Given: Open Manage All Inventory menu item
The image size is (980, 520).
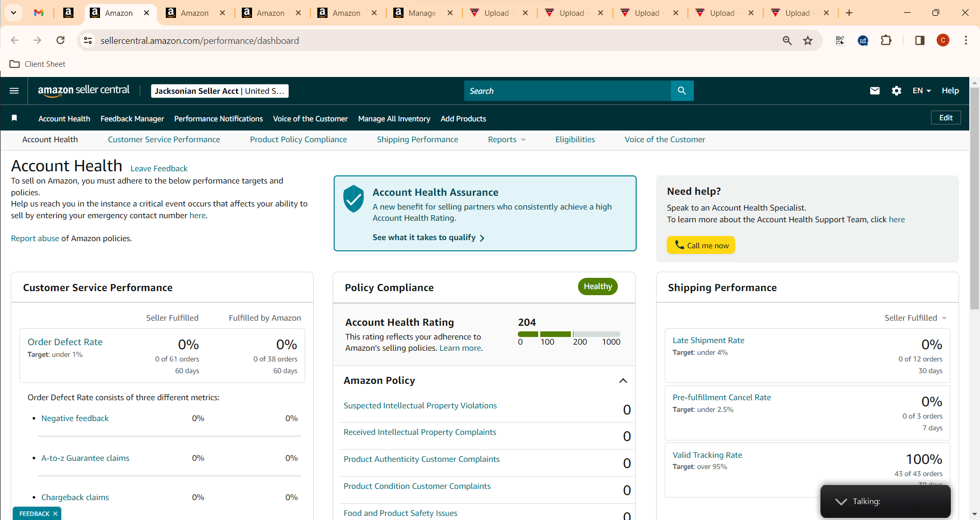Looking at the screenshot, I should [394, 119].
